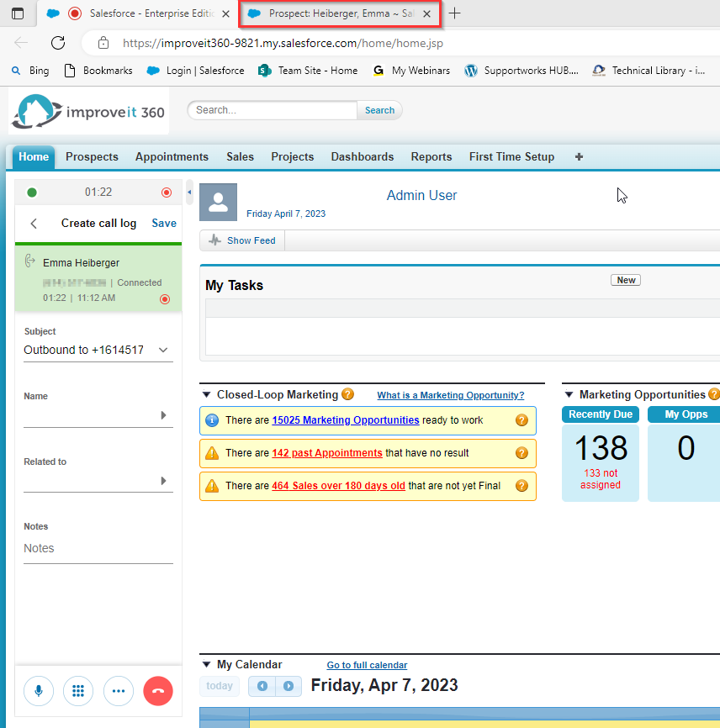This screenshot has width=720, height=728.
Task: Click help icon on past Appointments row
Action: click(x=521, y=453)
